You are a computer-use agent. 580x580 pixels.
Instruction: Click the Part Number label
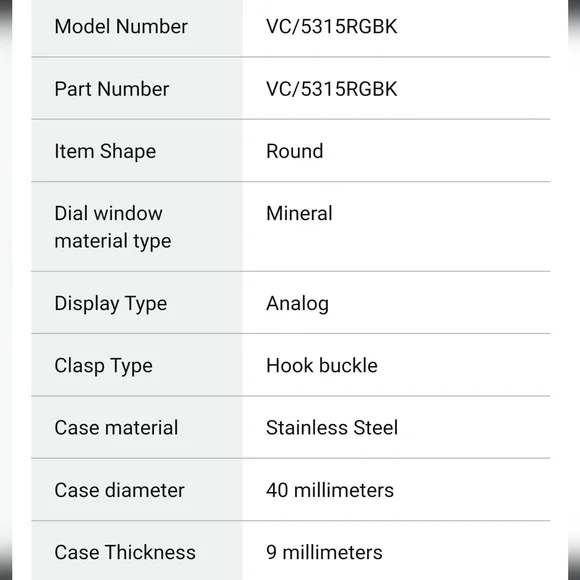pyautogui.click(x=112, y=89)
